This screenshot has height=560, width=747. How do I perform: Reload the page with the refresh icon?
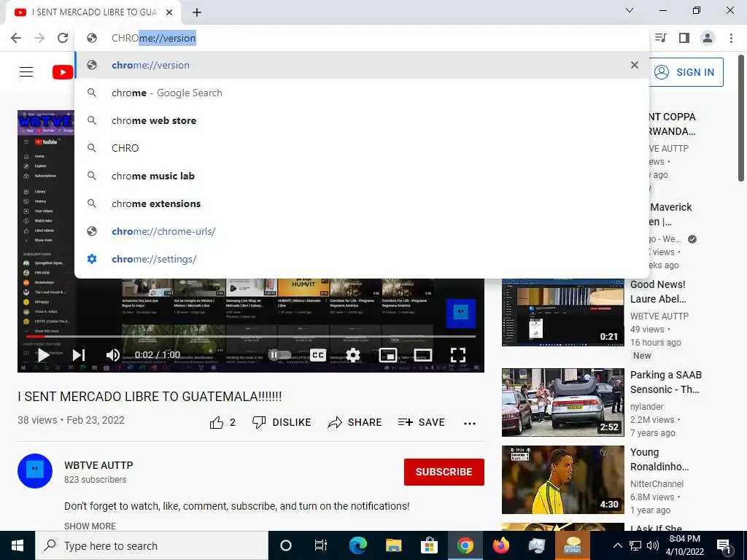tap(63, 38)
